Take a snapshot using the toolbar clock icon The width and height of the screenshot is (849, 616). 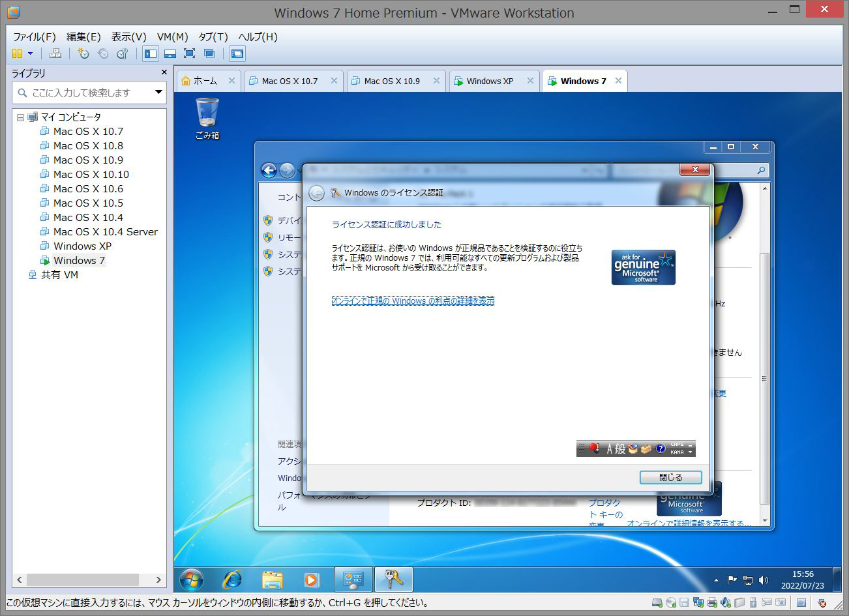(x=83, y=53)
